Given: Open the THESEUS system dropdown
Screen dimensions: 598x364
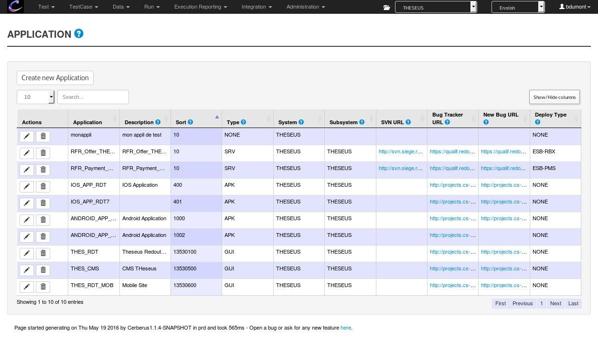Looking at the screenshot, I should pos(436,7).
